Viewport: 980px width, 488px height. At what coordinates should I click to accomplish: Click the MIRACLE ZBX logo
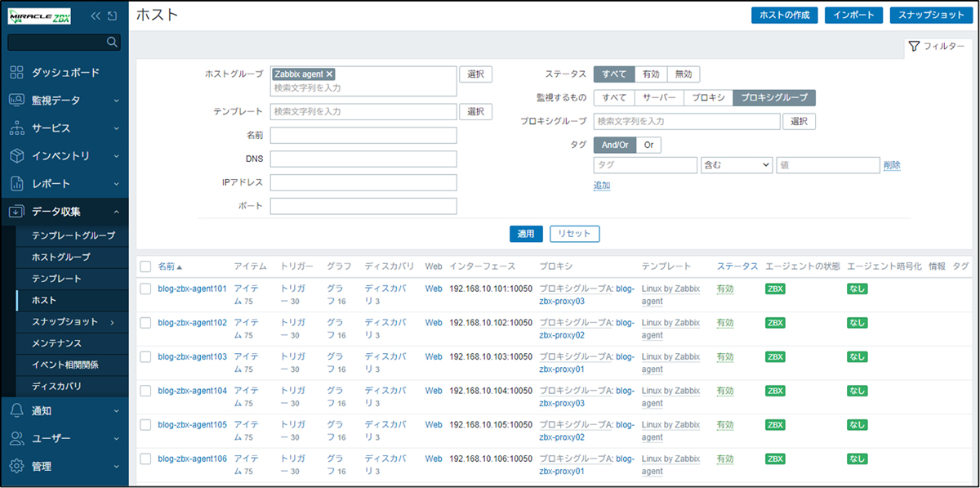coord(39,16)
